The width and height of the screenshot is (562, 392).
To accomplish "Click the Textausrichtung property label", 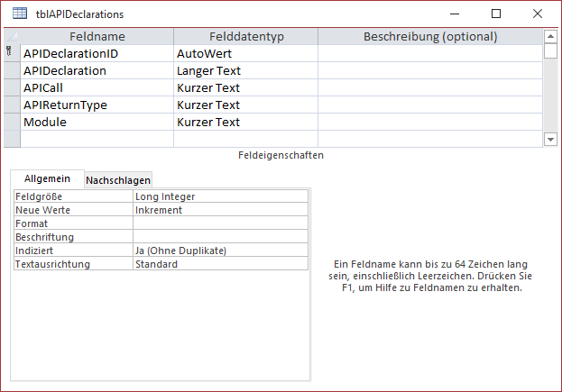I will (73, 264).
